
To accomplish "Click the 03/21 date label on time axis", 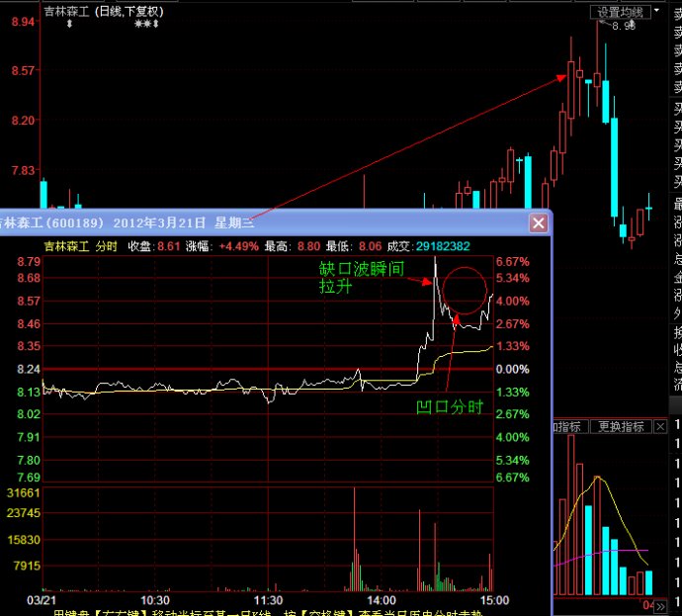I will click(x=42, y=601).
